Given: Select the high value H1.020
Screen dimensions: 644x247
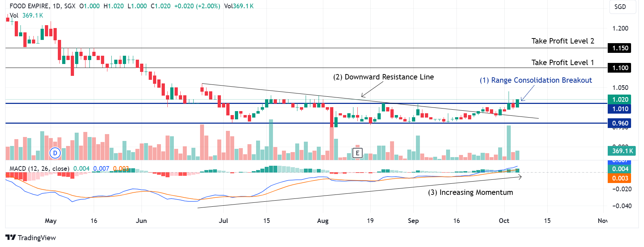Looking at the screenshot, I should pos(113,6).
